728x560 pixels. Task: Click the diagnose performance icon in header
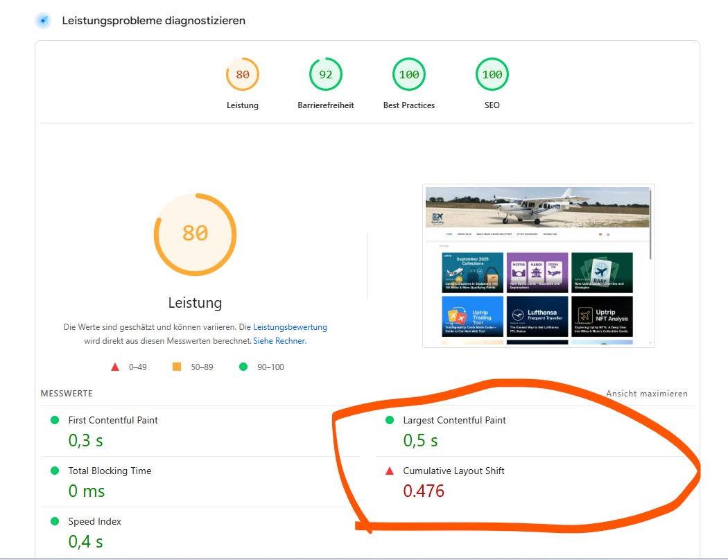pyautogui.click(x=43, y=21)
